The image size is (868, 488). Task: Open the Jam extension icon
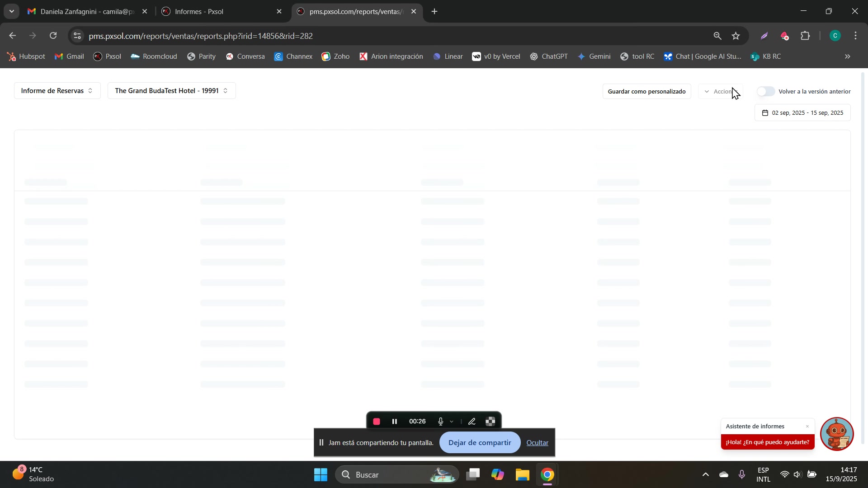point(785,36)
